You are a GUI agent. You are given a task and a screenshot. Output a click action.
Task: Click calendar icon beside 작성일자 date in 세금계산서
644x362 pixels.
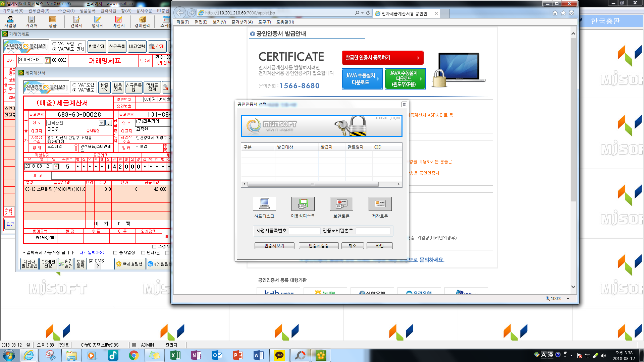tap(56, 166)
